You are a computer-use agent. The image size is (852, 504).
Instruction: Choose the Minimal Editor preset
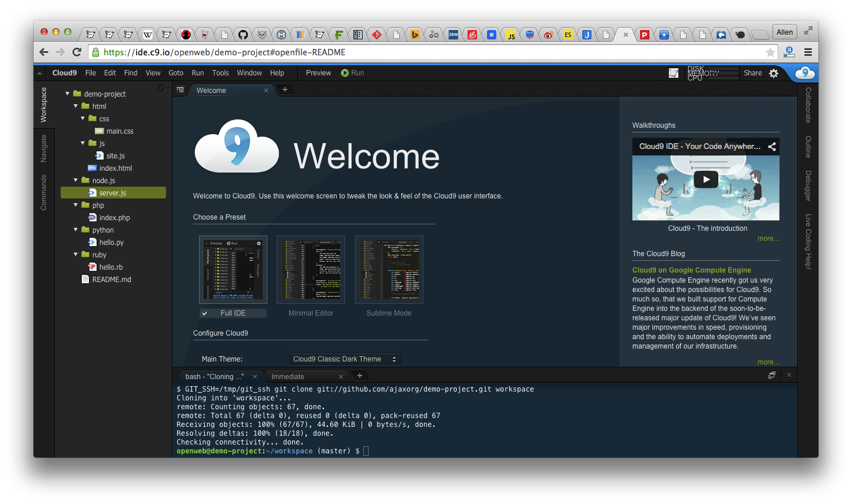[311, 270]
